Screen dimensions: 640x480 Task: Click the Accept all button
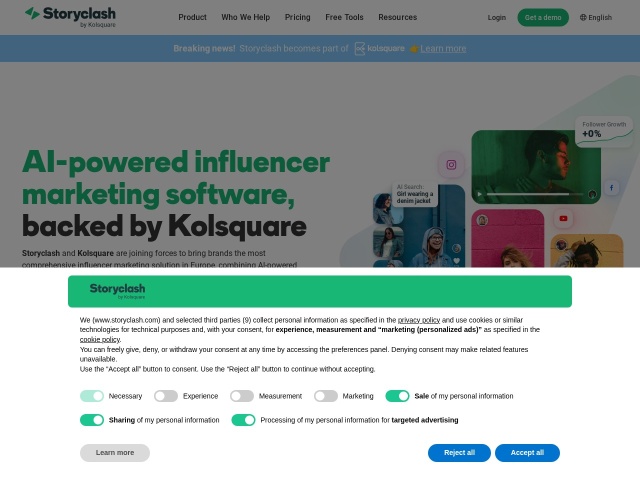pos(527,453)
